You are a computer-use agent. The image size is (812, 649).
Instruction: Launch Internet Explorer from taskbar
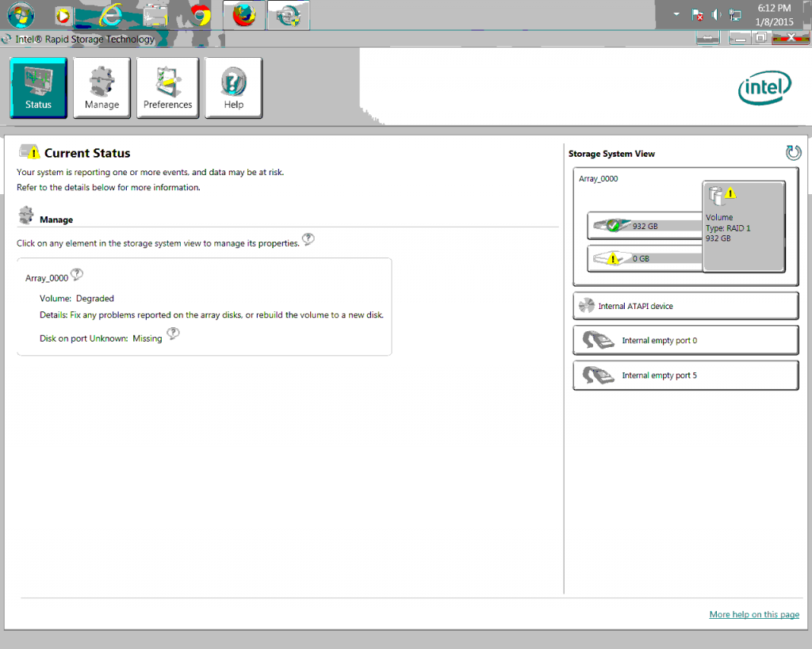click(x=110, y=16)
